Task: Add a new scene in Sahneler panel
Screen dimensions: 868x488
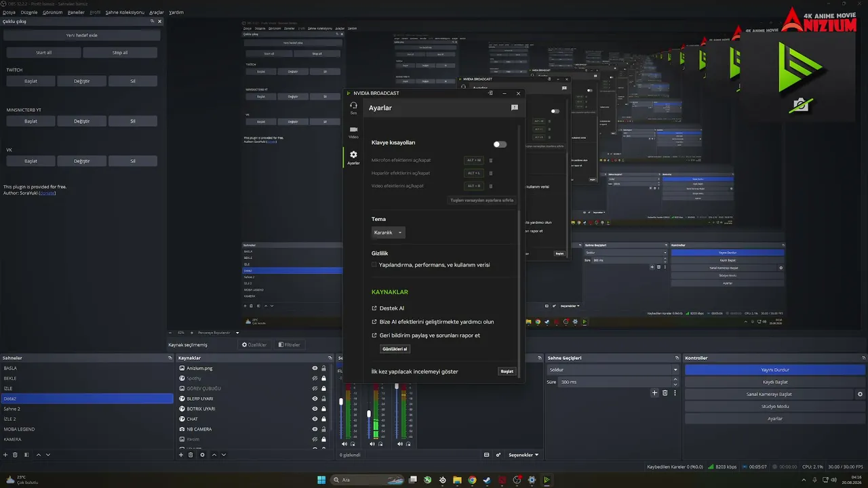Action: coord(5,455)
